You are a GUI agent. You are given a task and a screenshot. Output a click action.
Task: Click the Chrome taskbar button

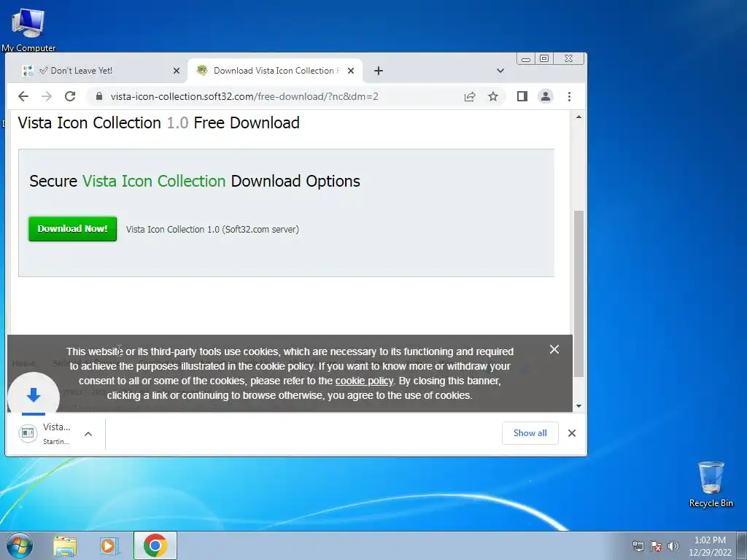pos(155,545)
